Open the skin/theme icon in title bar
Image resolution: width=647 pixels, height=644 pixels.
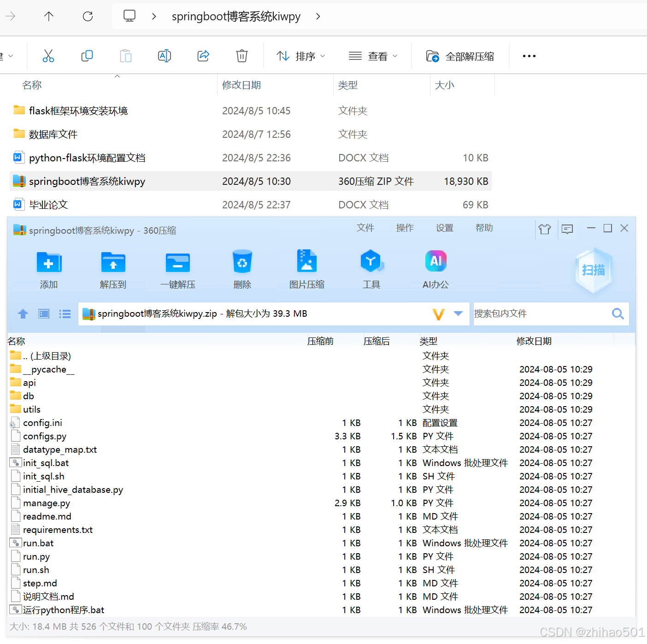click(545, 229)
